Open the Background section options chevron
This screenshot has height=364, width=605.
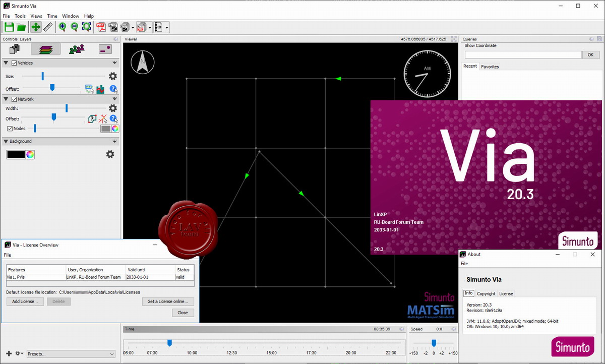[x=114, y=141]
